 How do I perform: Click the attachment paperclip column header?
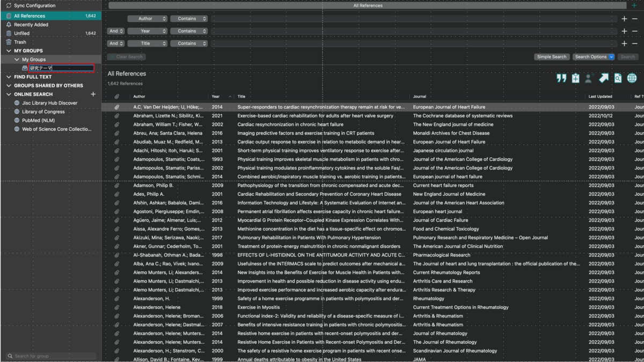tap(116, 97)
